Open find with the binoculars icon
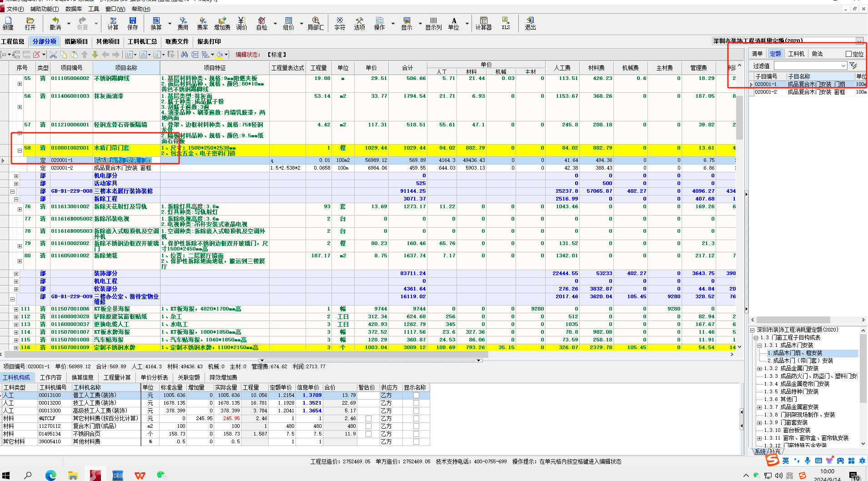This screenshot has width=868, height=481. [x=184, y=55]
